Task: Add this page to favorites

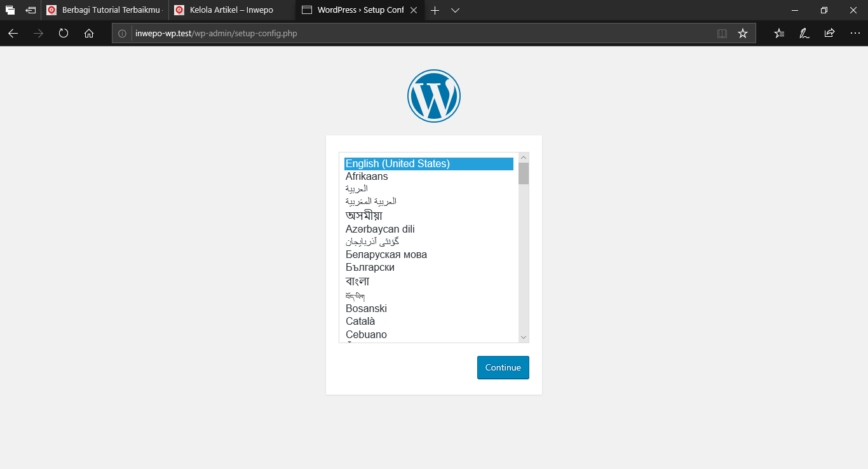Action: coord(743,34)
